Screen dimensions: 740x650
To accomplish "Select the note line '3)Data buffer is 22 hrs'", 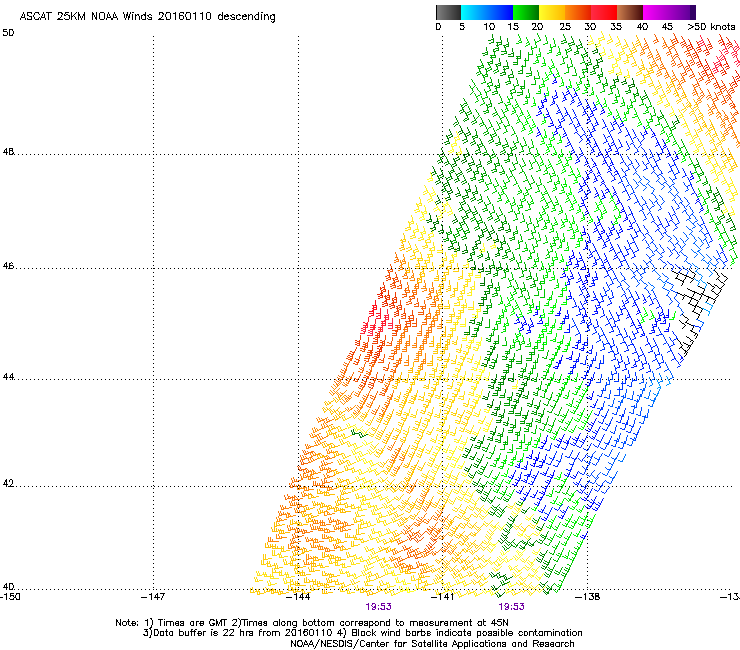I will click(x=362, y=633).
